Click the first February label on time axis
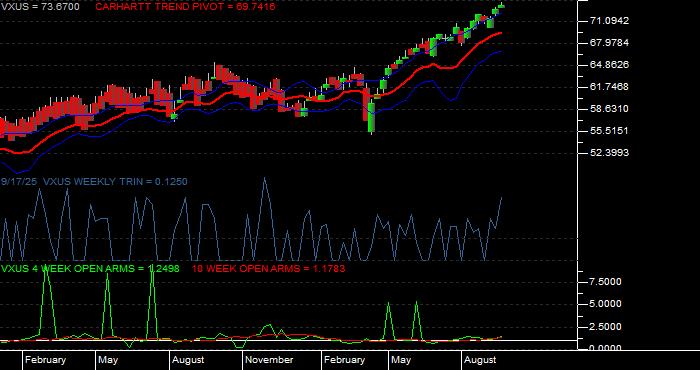This screenshot has height=370, width=700. pyautogui.click(x=45, y=360)
